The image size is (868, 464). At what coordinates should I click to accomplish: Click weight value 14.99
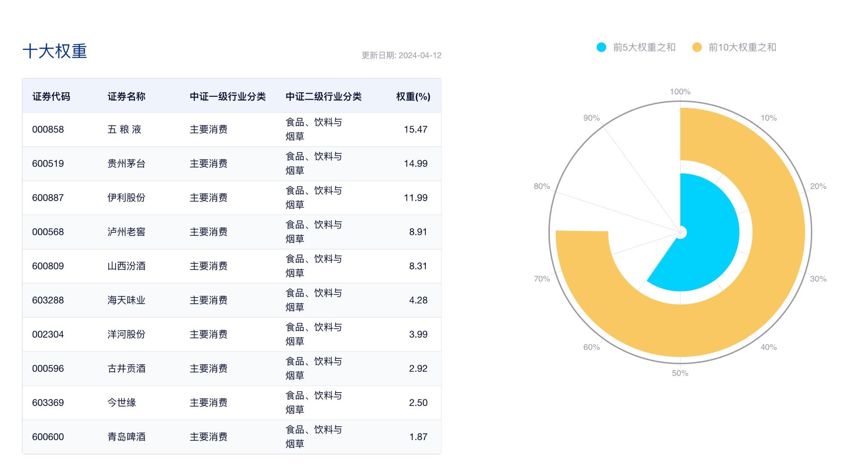(416, 163)
